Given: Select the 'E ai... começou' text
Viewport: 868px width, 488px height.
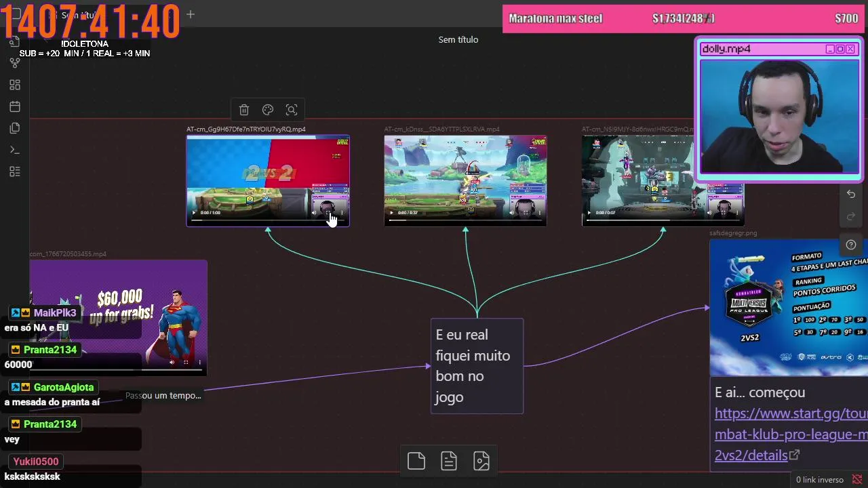Looking at the screenshot, I should (759, 392).
